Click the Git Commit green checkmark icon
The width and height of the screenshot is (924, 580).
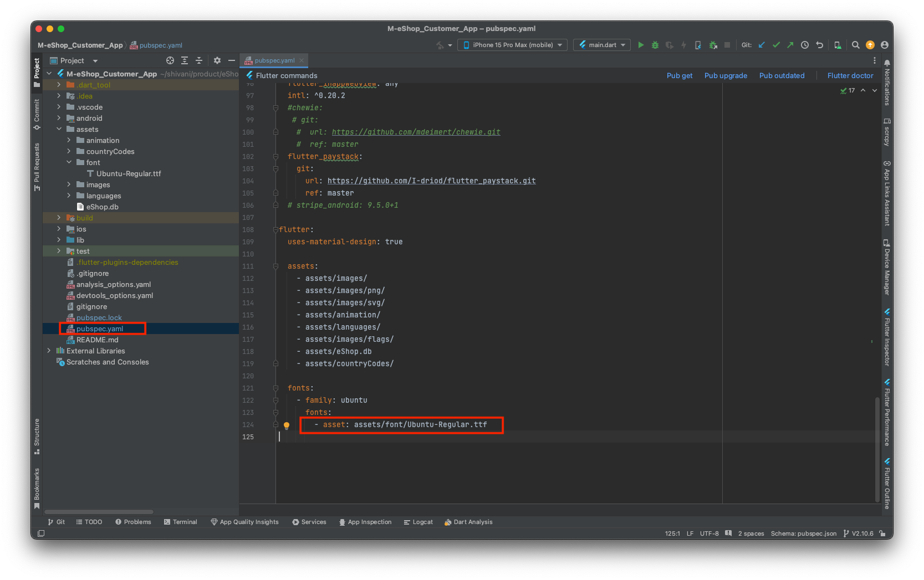pyautogui.click(x=776, y=45)
